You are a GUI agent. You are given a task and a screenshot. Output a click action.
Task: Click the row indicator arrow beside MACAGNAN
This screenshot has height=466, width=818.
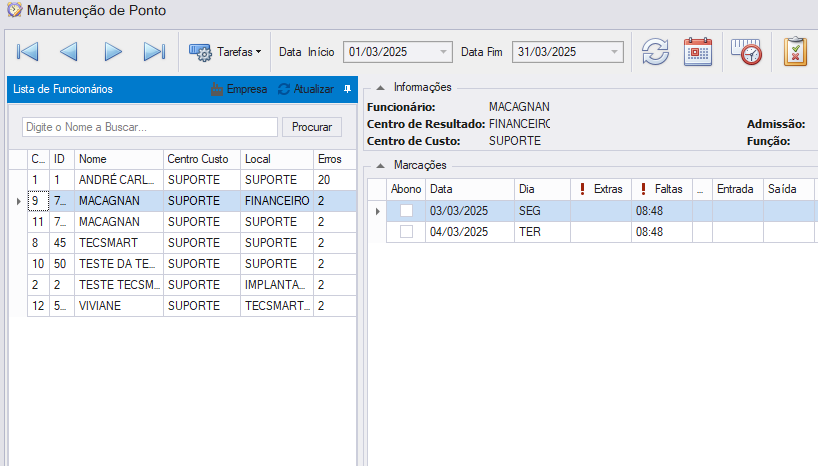[x=18, y=201]
